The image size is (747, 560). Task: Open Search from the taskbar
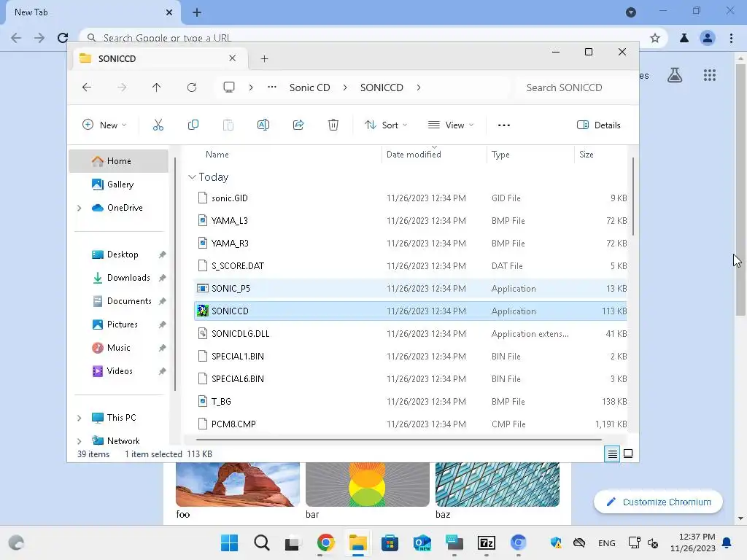(262, 542)
